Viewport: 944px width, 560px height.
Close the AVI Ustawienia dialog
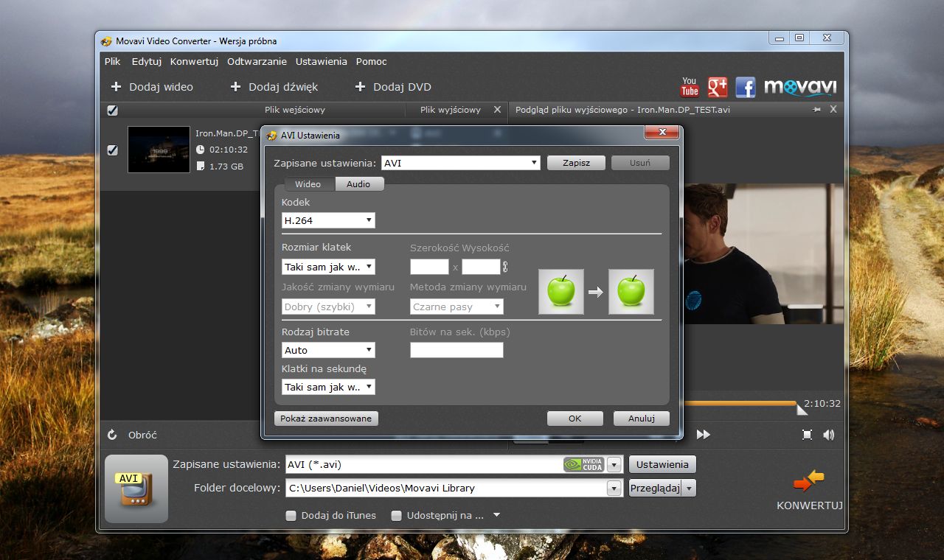pyautogui.click(x=662, y=133)
